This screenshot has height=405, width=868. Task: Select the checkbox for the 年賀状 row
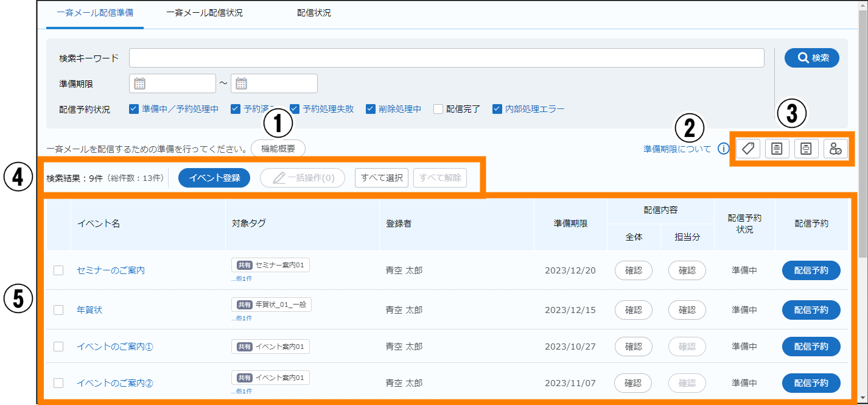pyautogui.click(x=58, y=310)
